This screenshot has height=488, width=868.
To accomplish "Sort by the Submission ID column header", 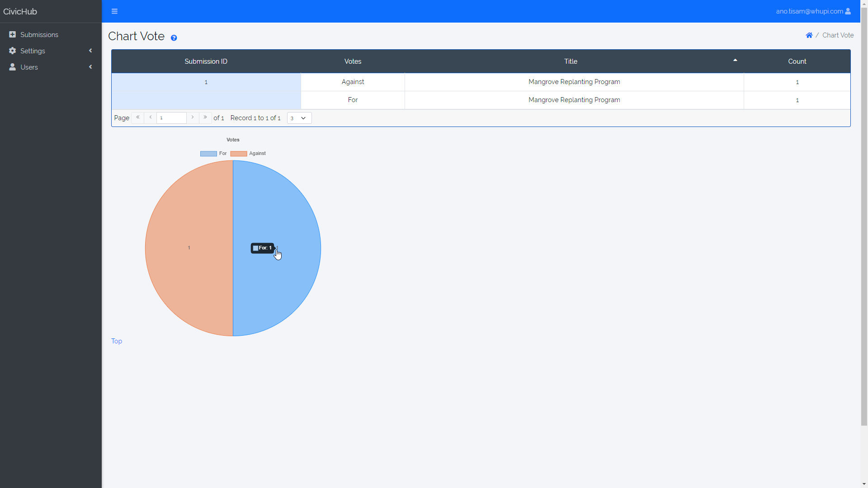I will click(206, 61).
